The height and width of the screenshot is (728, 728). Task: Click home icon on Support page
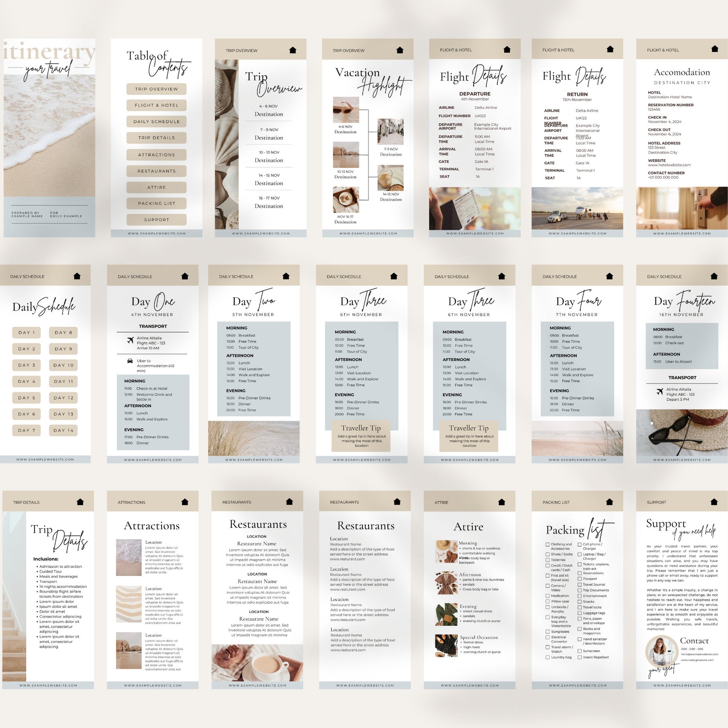(x=714, y=502)
